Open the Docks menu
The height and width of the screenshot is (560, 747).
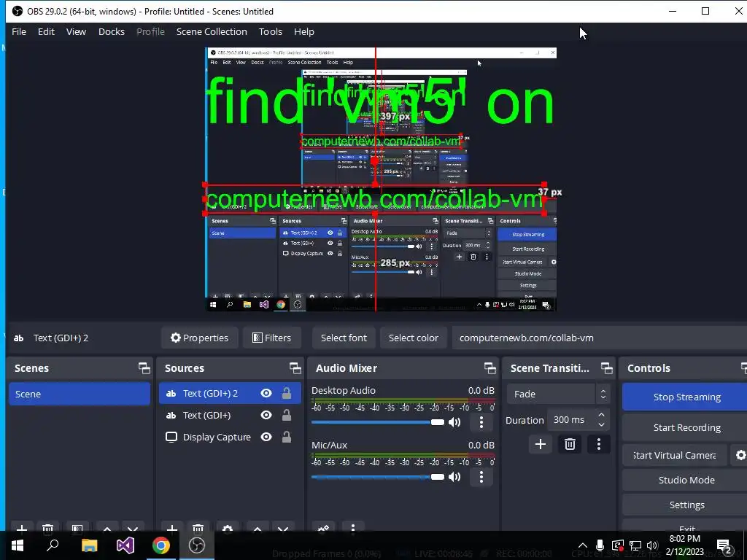pyautogui.click(x=112, y=31)
